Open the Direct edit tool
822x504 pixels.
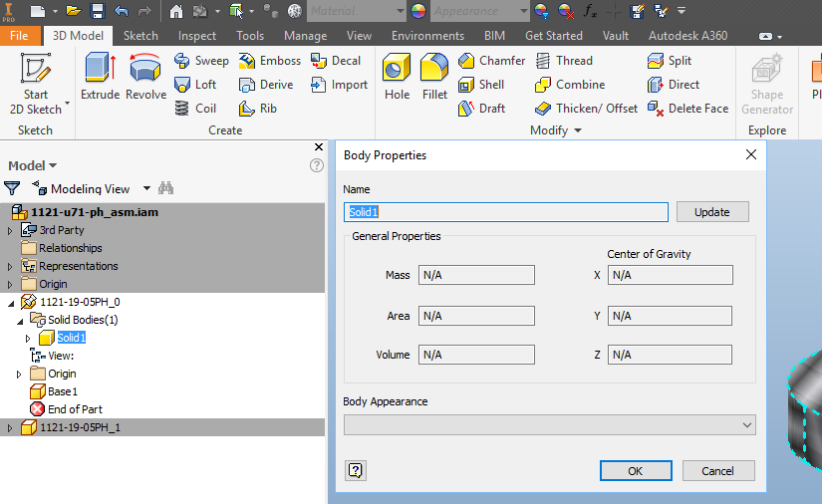point(674,85)
